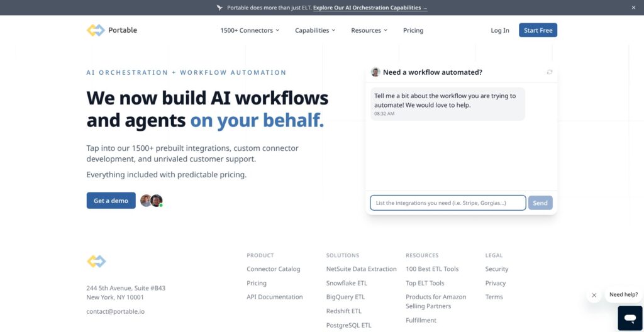The width and height of the screenshot is (644, 332).
Task: Open Explore Our AI Orchestration Capabilities link
Action: pos(370,8)
